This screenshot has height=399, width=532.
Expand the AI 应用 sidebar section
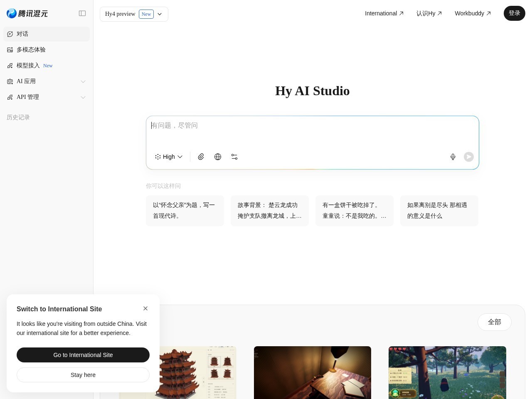47,81
